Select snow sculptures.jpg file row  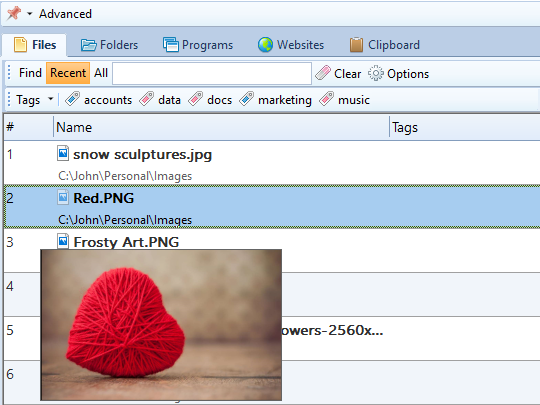272,163
